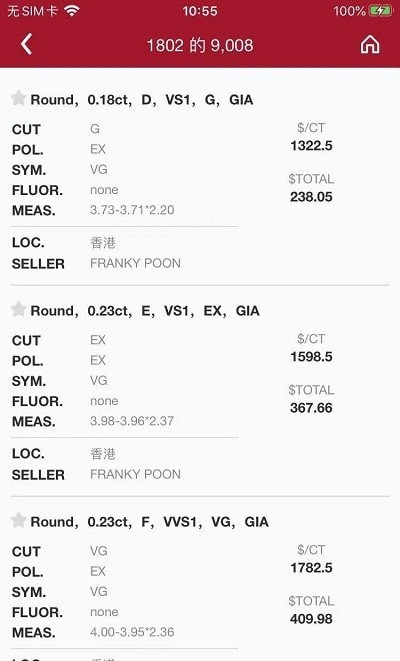400x661 pixels.
Task: Select the 1598.5 price per carat
Action: [311, 357]
